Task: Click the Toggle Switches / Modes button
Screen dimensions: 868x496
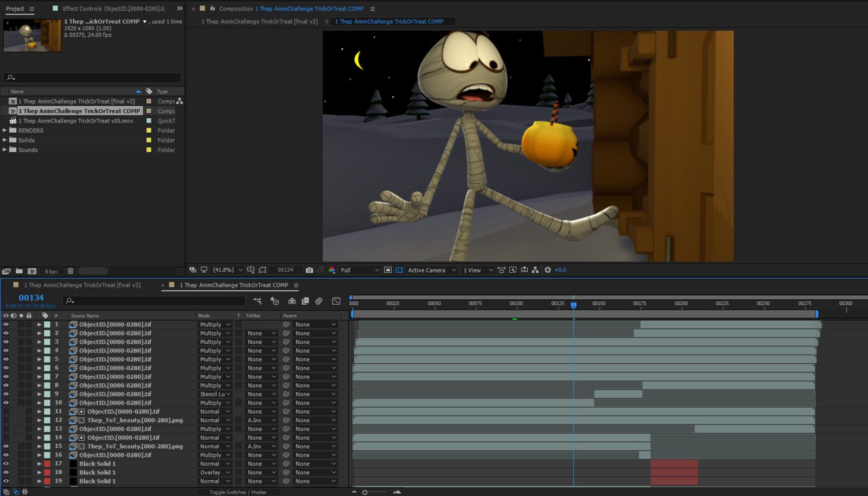Action: 238,492
